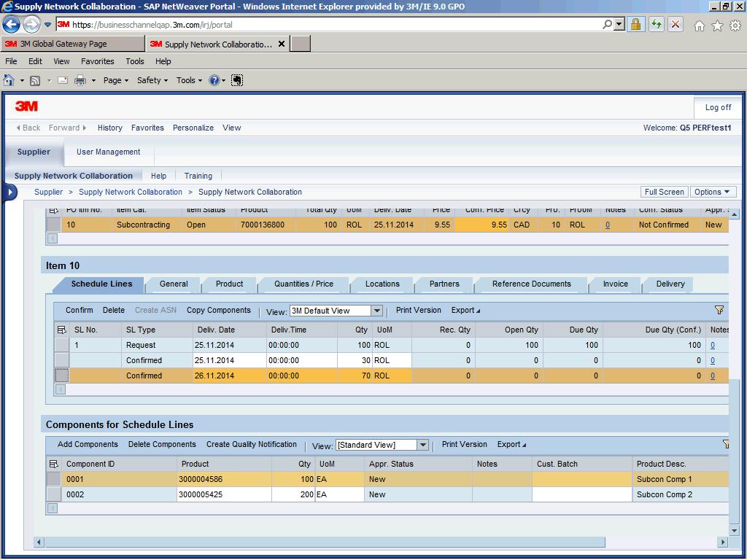The image size is (747, 560).
Task: Select the Request schedule line row
Action: point(62,345)
